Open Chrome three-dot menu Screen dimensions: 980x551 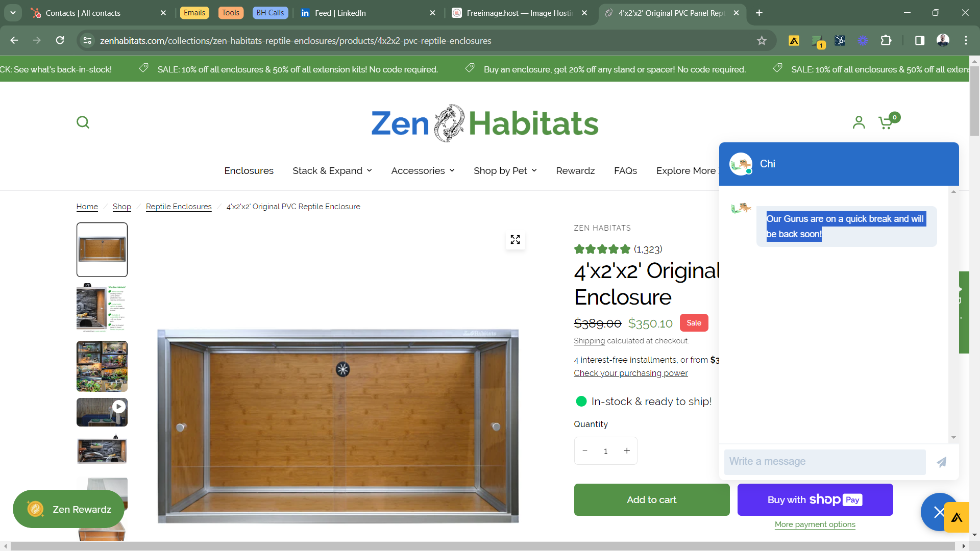point(966,40)
